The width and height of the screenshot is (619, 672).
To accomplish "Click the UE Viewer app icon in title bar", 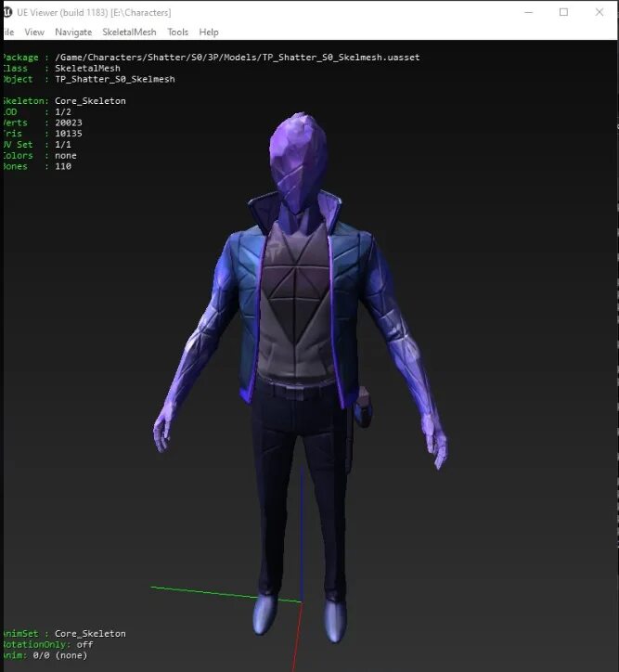I will 7,12.
